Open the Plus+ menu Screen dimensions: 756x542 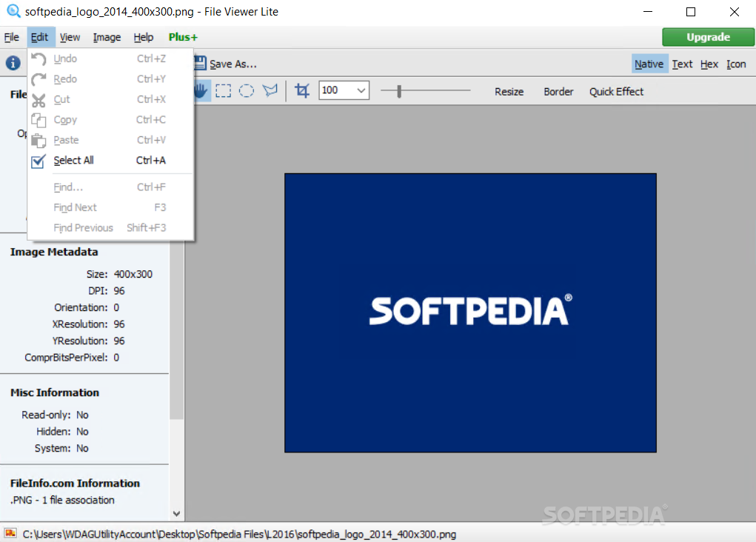[183, 37]
